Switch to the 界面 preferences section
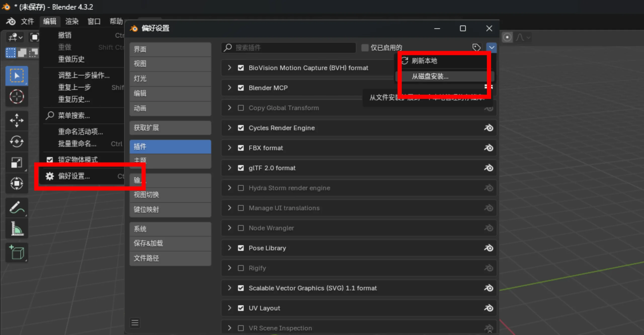The height and width of the screenshot is (335, 644). click(x=170, y=49)
